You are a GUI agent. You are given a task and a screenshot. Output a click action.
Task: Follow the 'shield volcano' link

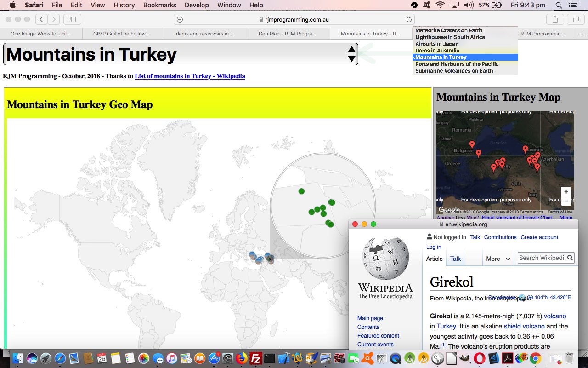tap(524, 326)
